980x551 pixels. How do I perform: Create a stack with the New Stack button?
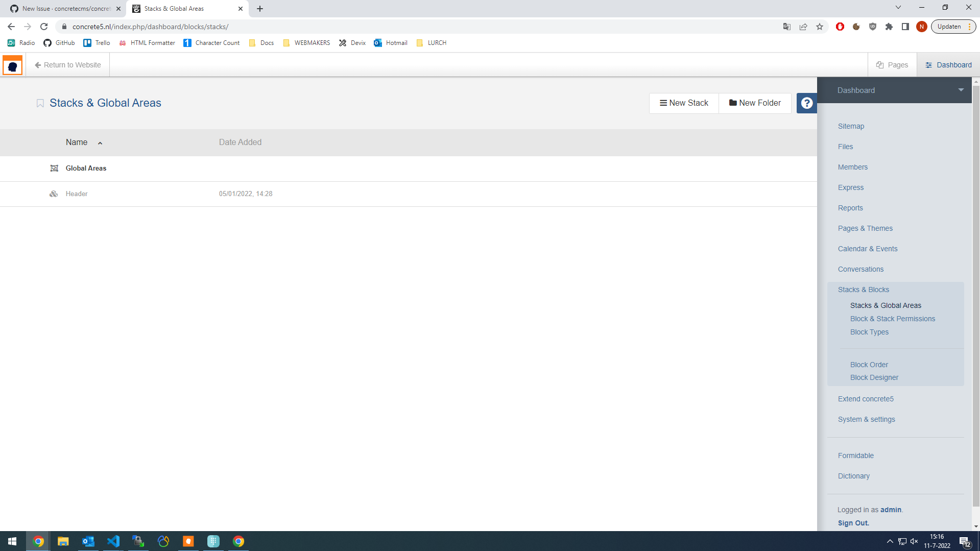683,103
